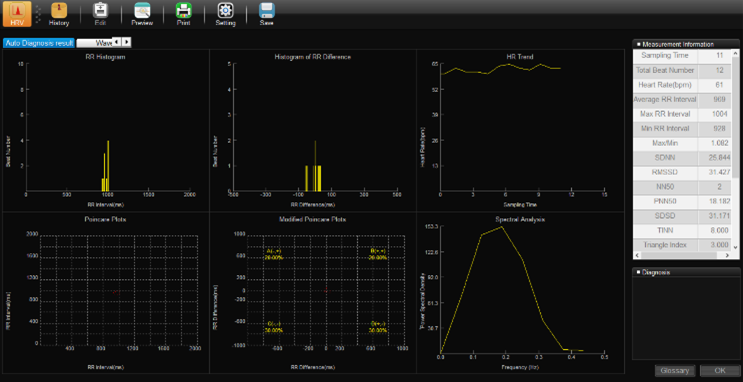Click the Save disk icon
The image size is (743, 382).
point(266,14)
